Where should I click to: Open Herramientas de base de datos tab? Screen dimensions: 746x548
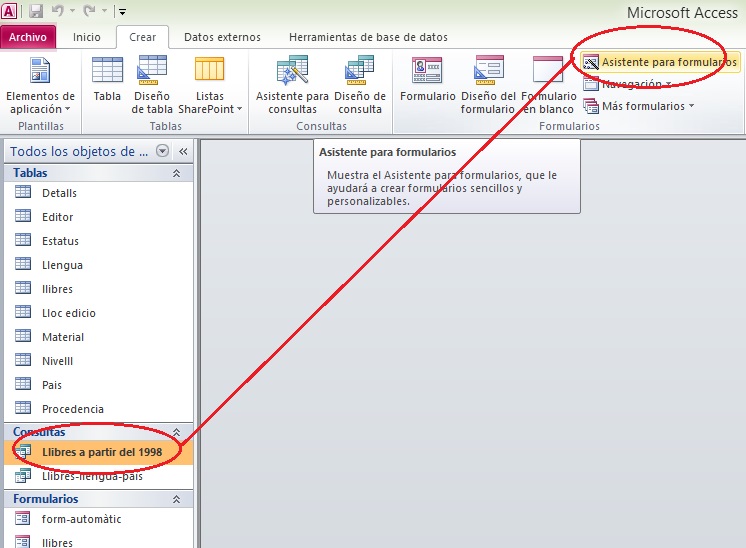point(368,37)
